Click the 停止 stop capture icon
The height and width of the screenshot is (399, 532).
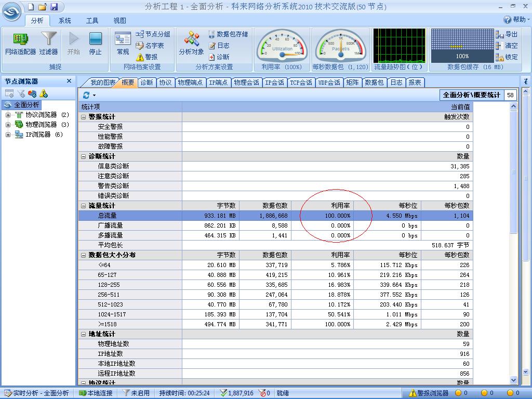(x=95, y=44)
